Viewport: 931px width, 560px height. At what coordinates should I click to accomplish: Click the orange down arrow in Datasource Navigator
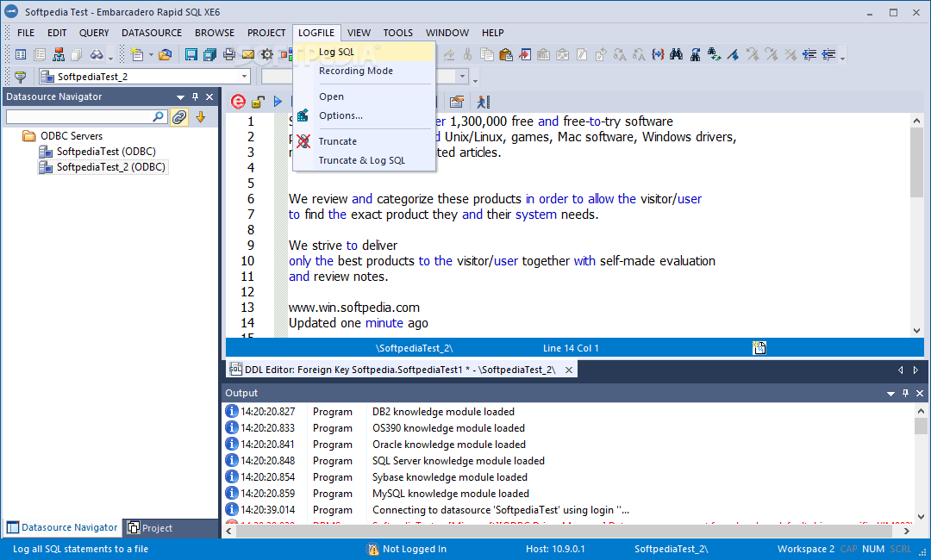point(201,117)
